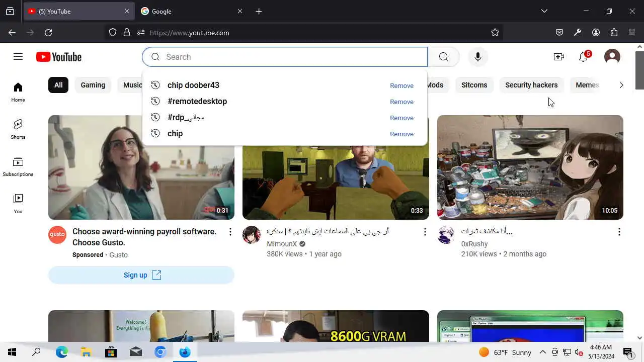
Task: Open Windows taskbar search
Action: point(36,352)
